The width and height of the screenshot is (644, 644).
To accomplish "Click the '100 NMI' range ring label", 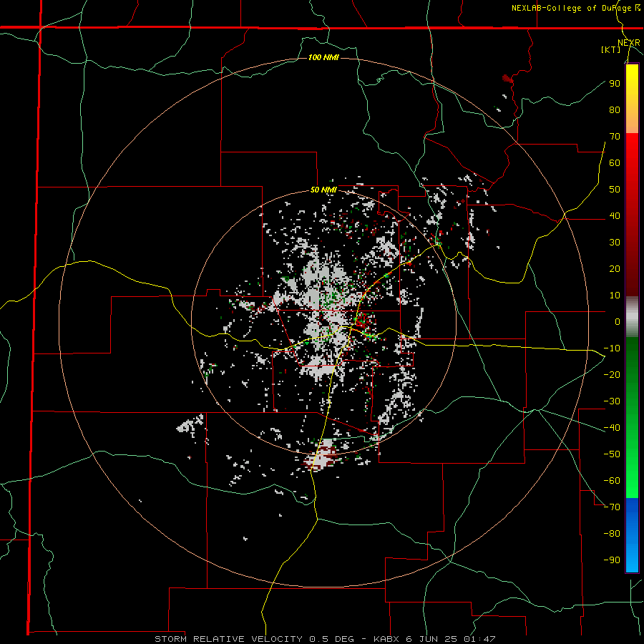I will pos(323,57).
